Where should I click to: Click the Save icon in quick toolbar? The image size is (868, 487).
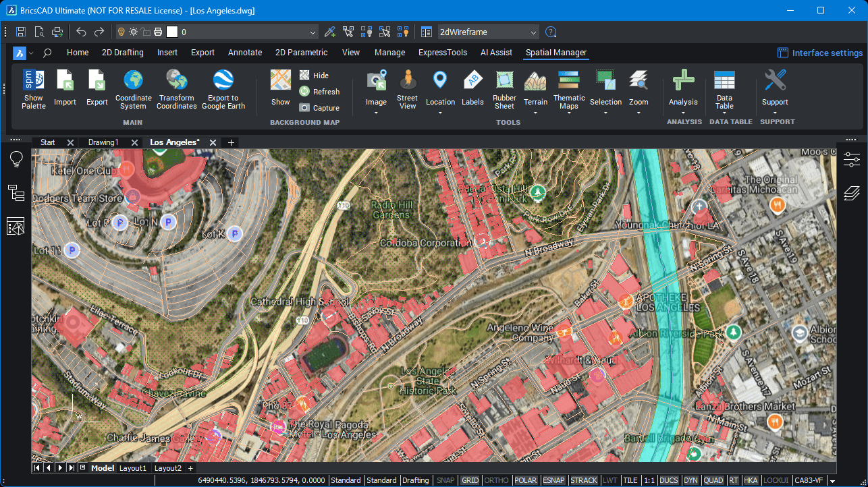pos(21,32)
